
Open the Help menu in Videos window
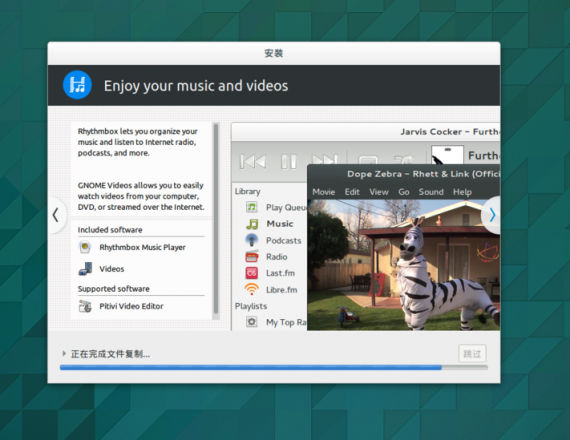pos(462,192)
